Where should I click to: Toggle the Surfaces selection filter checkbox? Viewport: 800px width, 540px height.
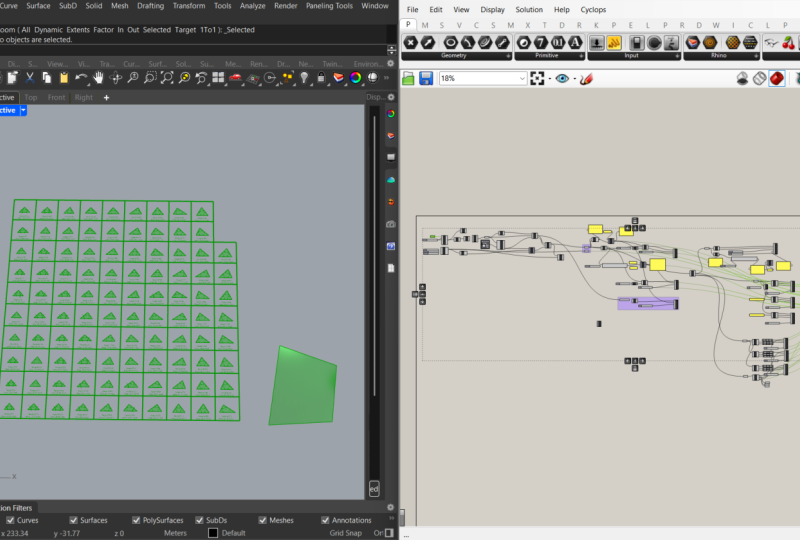[73, 520]
